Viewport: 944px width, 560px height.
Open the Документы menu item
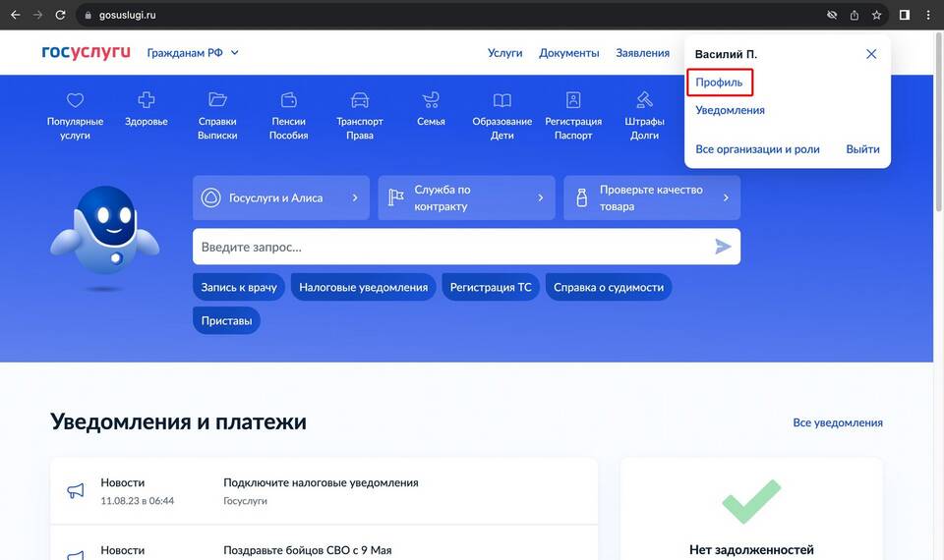click(568, 53)
